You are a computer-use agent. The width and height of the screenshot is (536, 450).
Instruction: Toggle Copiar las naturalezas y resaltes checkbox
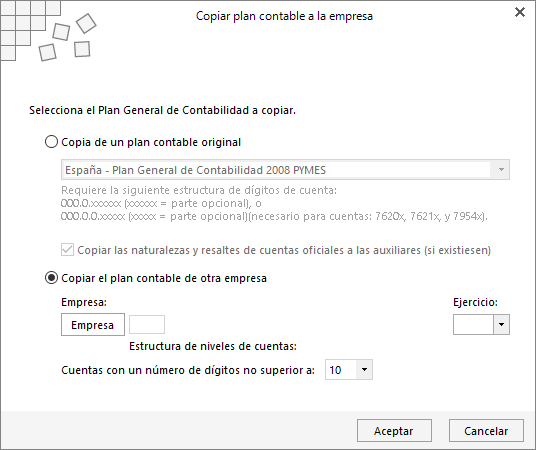coord(67,250)
